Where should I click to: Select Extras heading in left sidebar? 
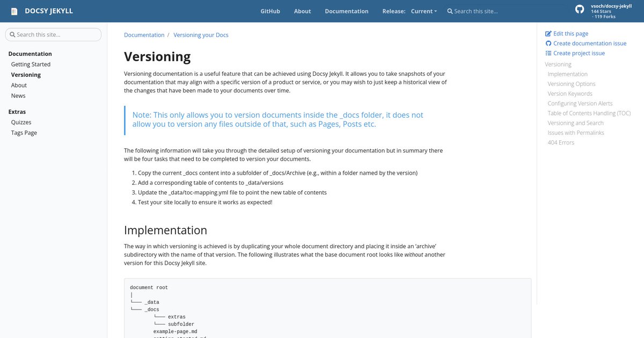click(x=17, y=112)
